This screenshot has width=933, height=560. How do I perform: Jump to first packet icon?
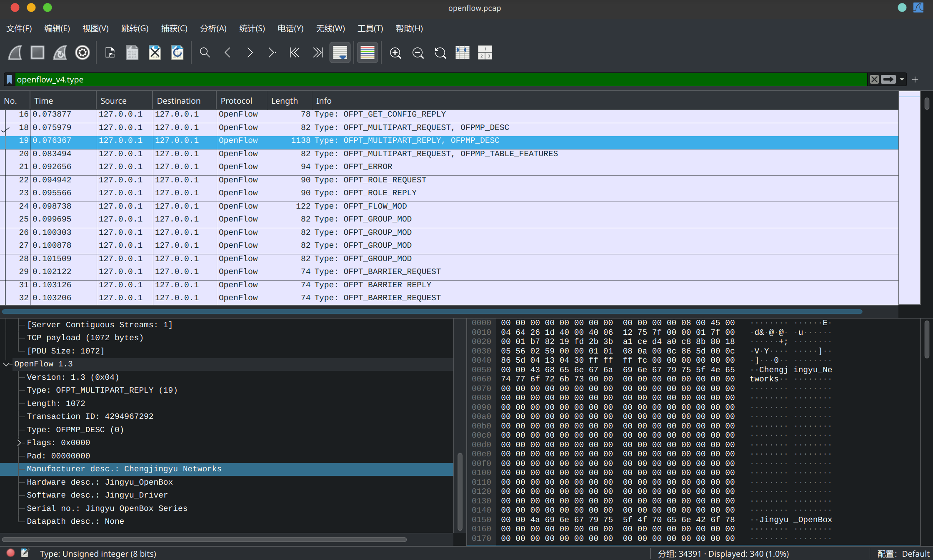[294, 53]
